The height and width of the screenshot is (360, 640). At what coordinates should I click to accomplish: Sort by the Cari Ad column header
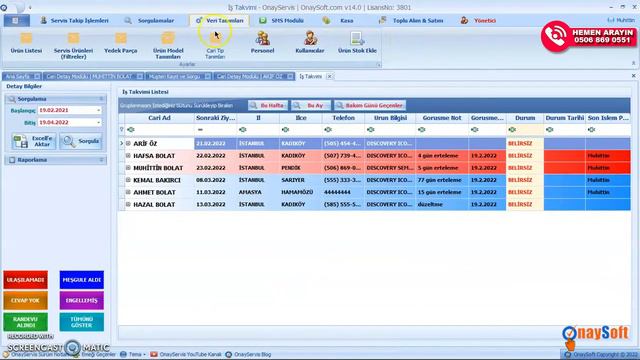tap(159, 118)
